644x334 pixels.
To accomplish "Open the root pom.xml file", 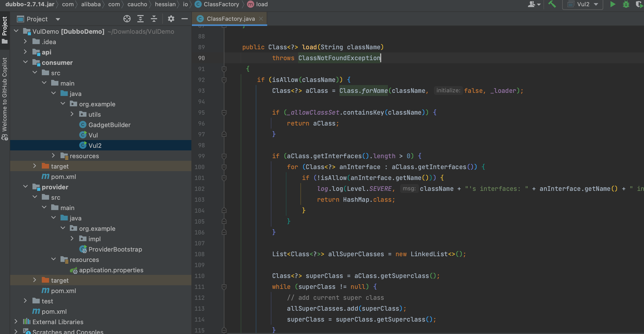I will pos(49,311).
